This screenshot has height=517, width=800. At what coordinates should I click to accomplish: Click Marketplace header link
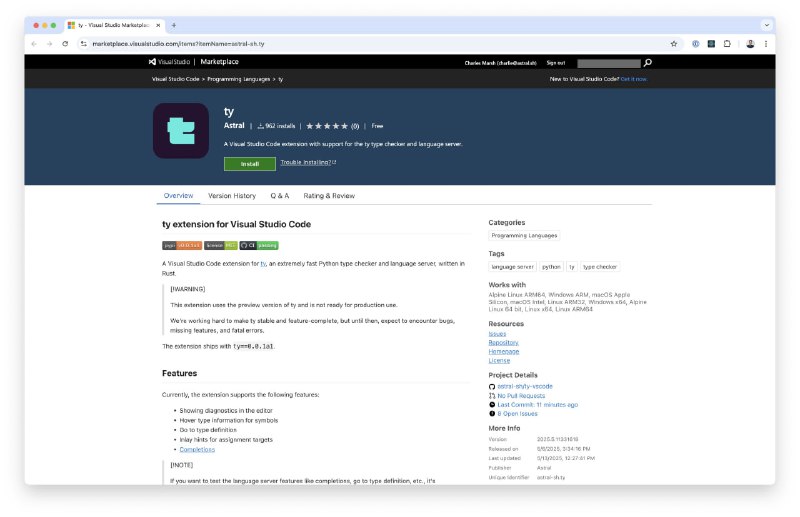click(219, 62)
